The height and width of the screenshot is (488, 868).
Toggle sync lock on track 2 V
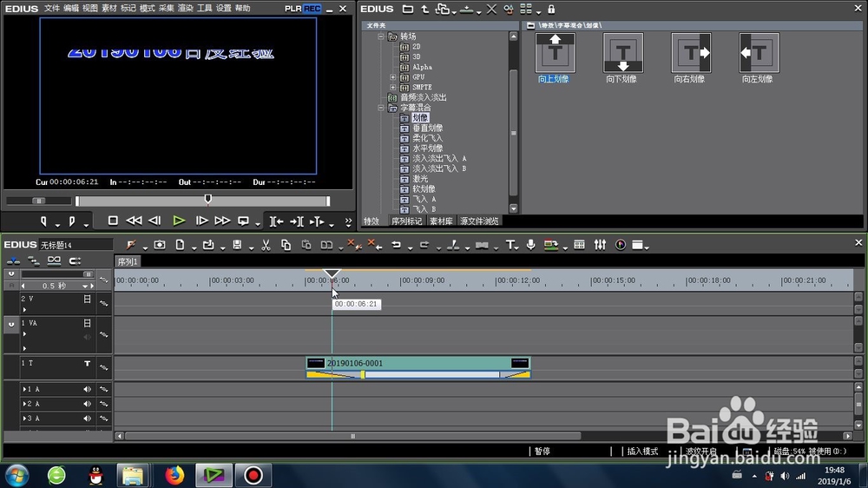tap(103, 303)
